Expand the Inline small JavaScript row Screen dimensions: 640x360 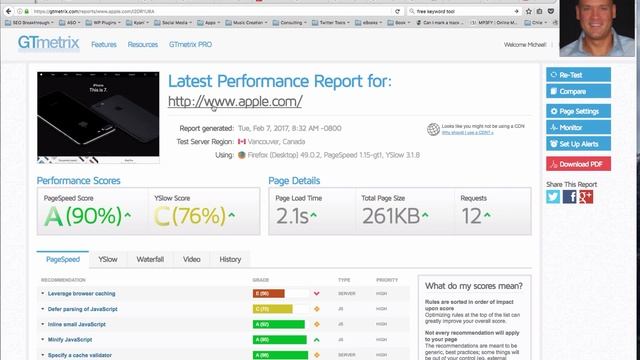pos(76,324)
